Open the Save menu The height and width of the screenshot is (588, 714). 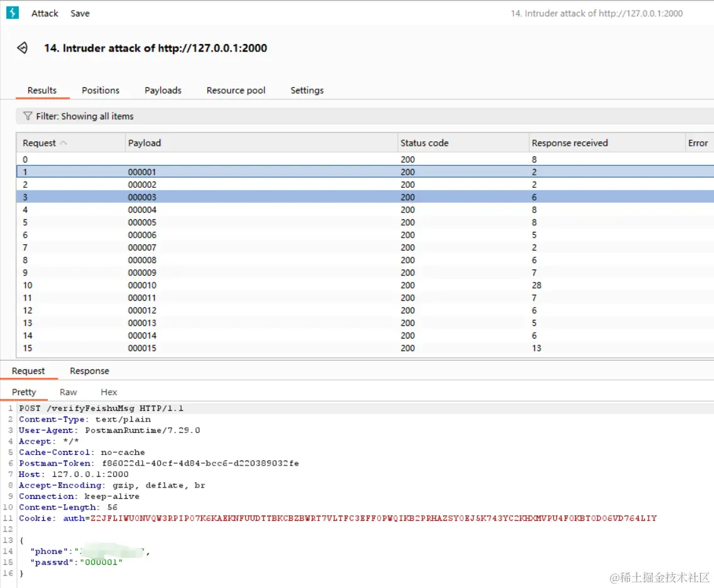80,14
